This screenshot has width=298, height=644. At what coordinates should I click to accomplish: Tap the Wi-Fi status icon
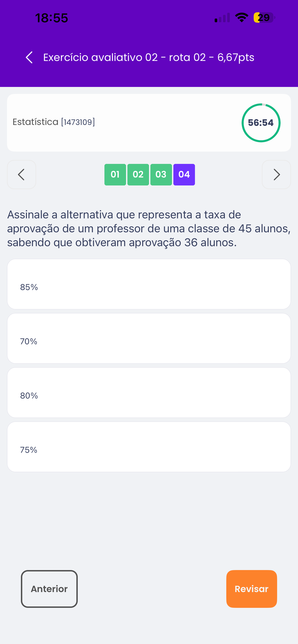click(x=241, y=17)
